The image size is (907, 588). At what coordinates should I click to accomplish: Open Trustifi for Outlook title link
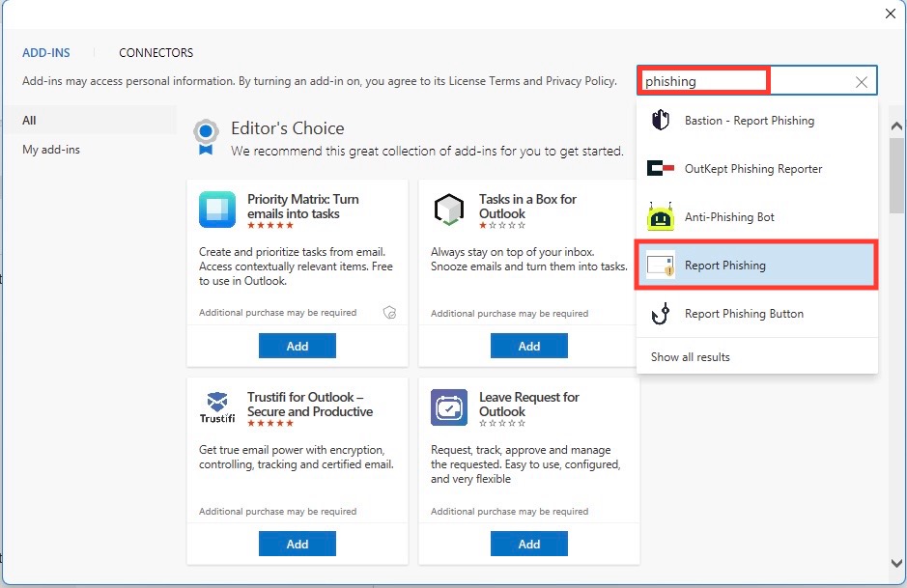[310, 405]
